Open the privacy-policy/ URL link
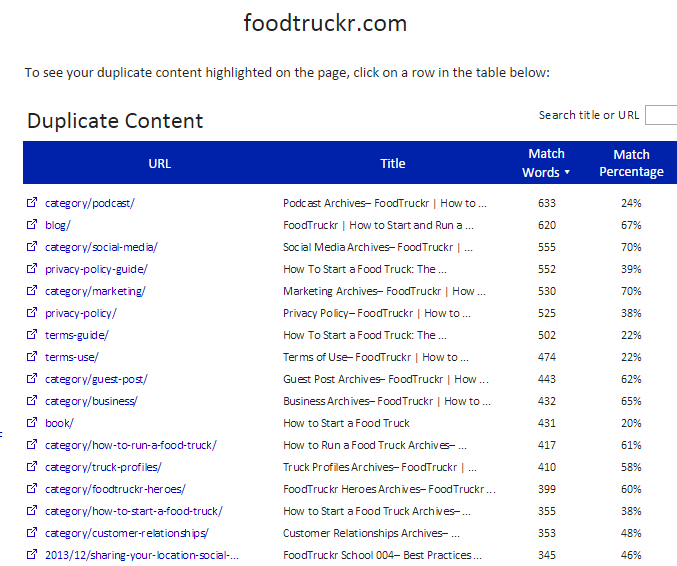677x566 pixels. pyautogui.click(x=81, y=313)
